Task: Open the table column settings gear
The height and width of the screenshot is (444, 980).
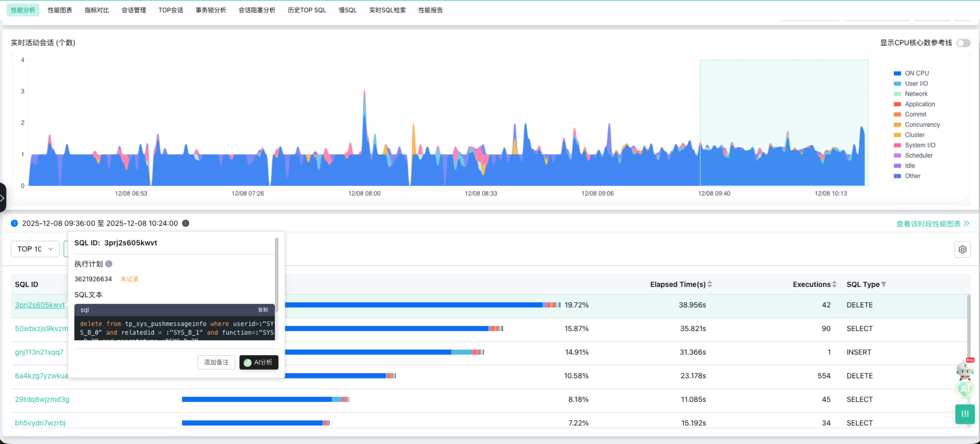Action: click(962, 249)
